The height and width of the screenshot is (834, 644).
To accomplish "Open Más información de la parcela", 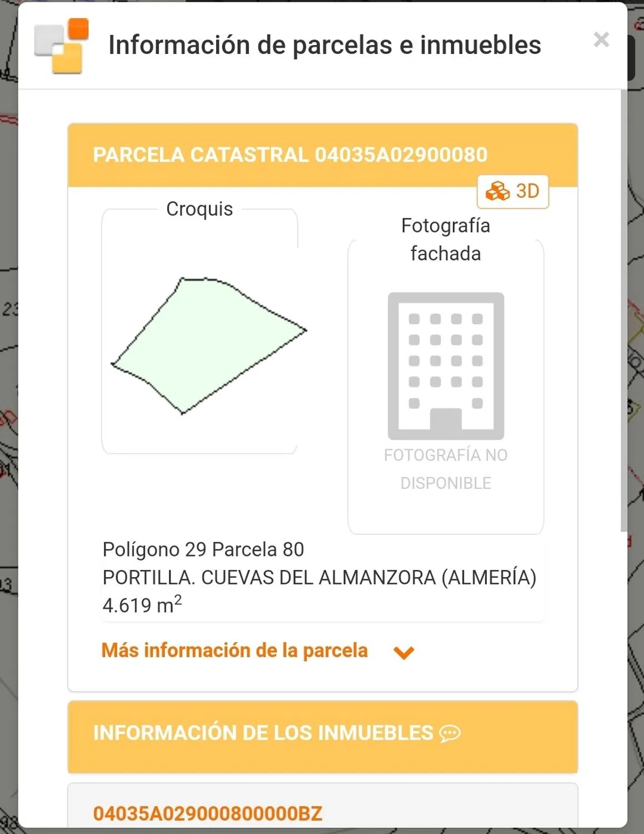I will click(x=234, y=651).
